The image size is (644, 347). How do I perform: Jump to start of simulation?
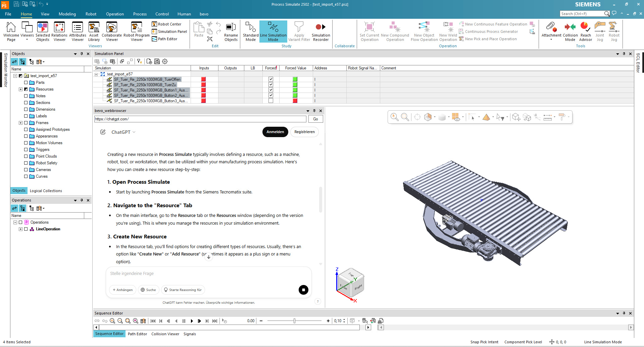(153, 321)
